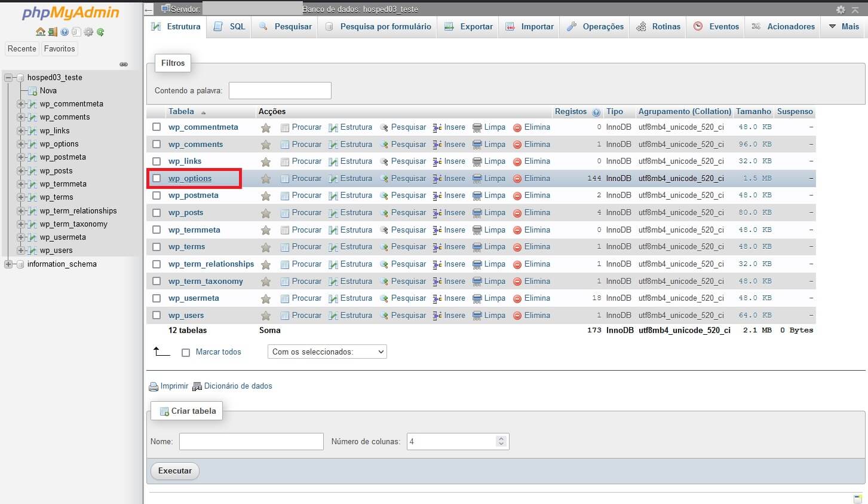Image resolution: width=868 pixels, height=504 pixels.
Task: Click Pesquisar icon in wp_postmeta row
Action: [x=384, y=196]
